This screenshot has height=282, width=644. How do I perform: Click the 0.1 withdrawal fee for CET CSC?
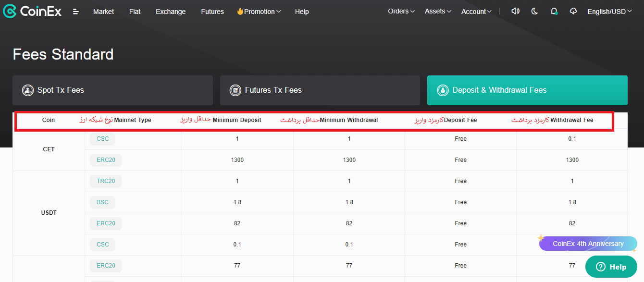pos(572,139)
